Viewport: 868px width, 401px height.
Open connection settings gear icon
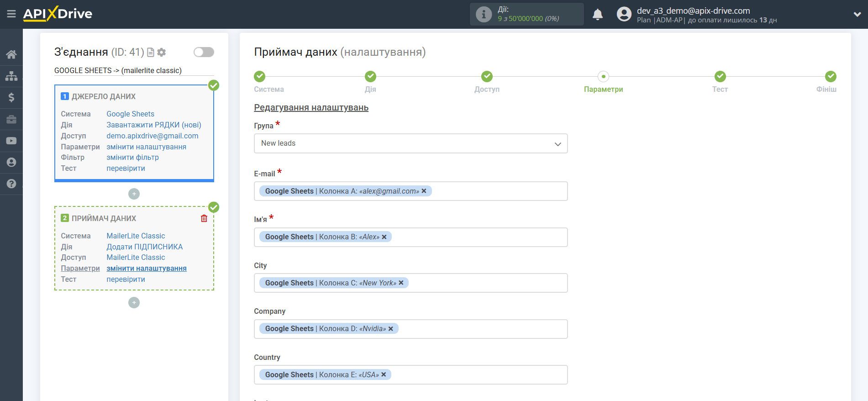pos(162,53)
